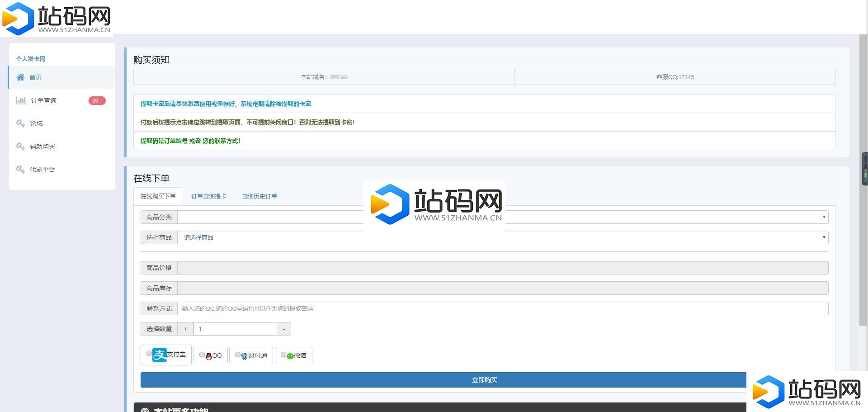
Task: Click the key icon beside 辅助购买
Action: pos(20,147)
